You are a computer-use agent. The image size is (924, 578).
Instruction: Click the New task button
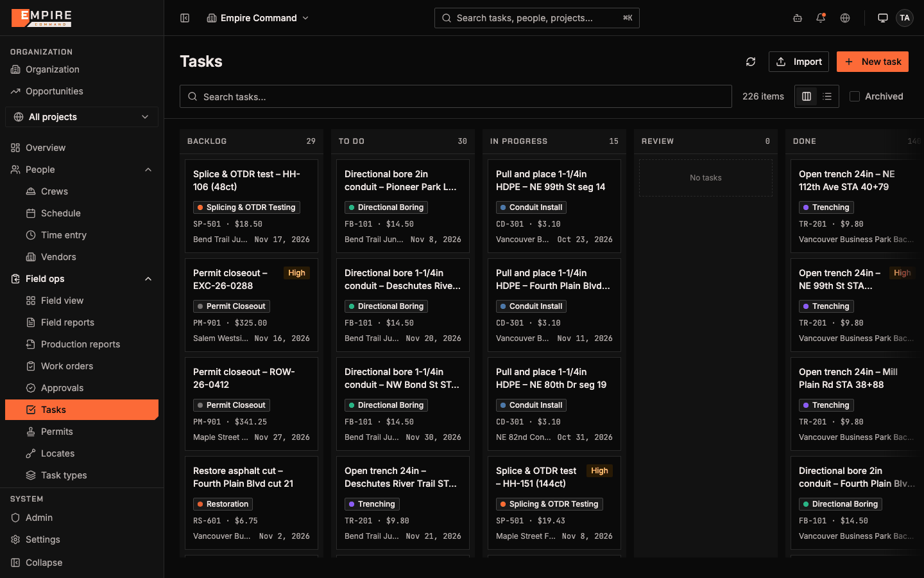pyautogui.click(x=873, y=62)
